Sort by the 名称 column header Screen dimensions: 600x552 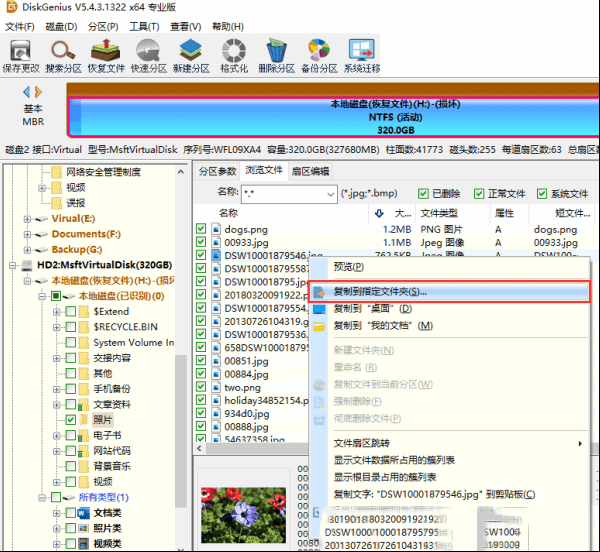228,213
